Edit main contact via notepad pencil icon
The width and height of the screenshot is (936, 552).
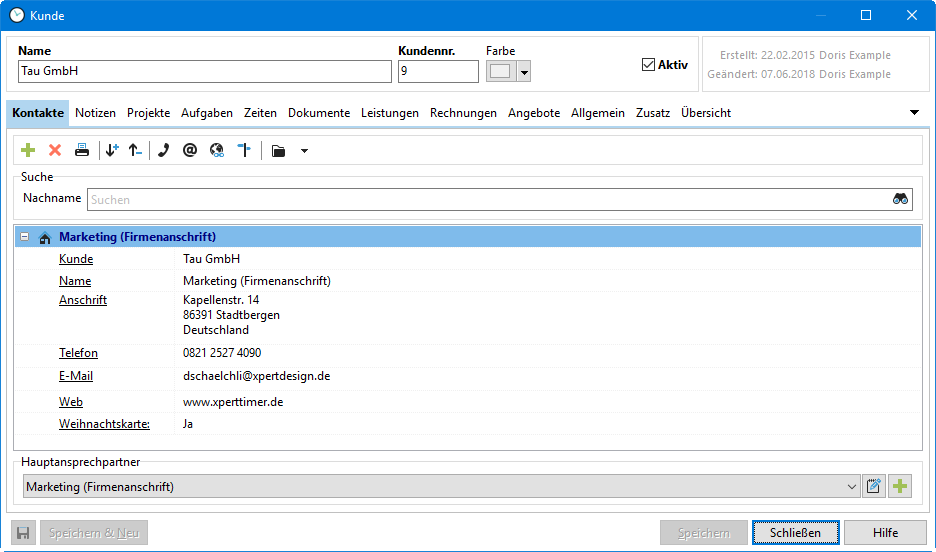(874, 487)
